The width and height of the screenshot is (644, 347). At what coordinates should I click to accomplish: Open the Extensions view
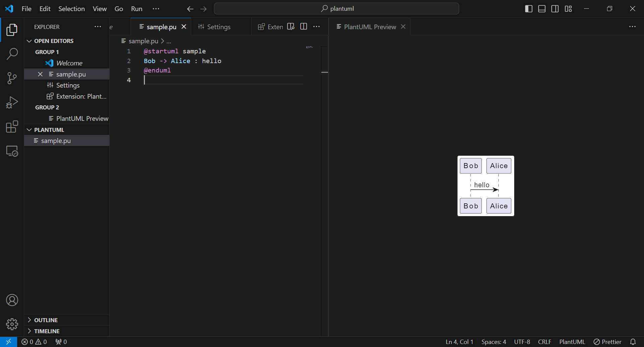coord(12,127)
